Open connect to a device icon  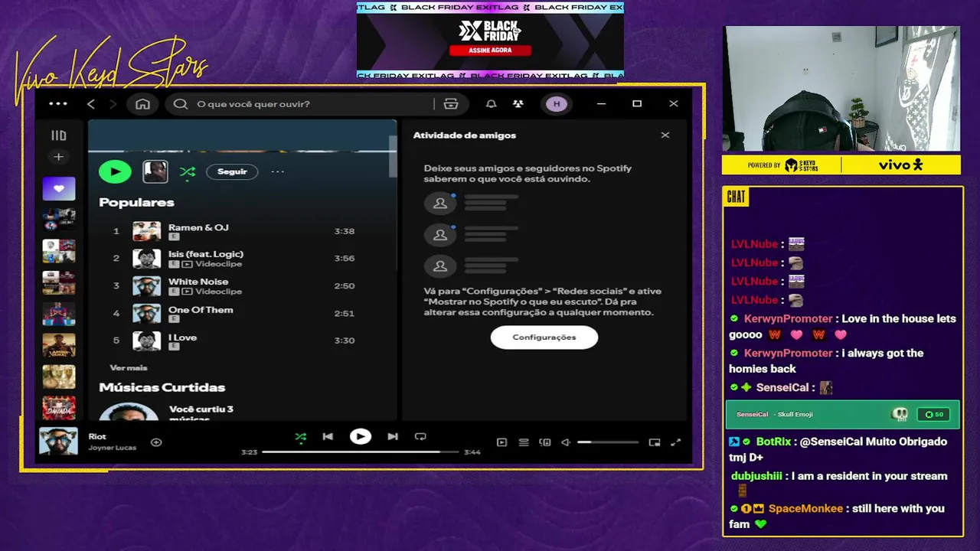pos(545,442)
